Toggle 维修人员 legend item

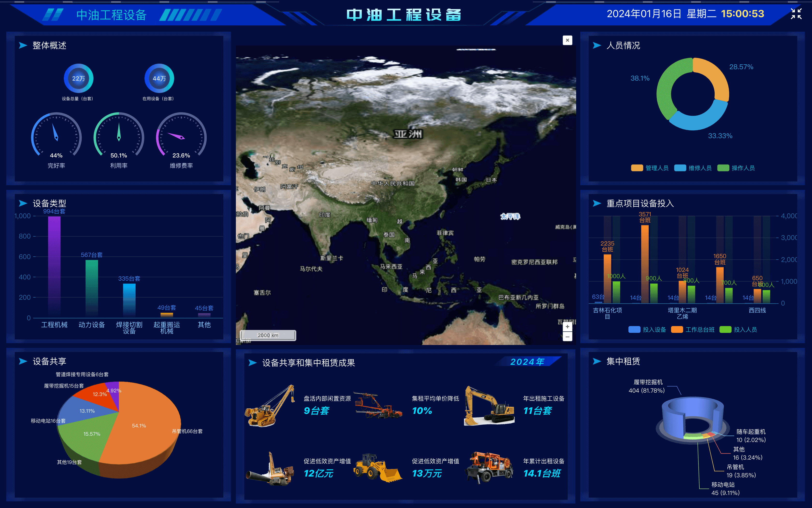(693, 168)
